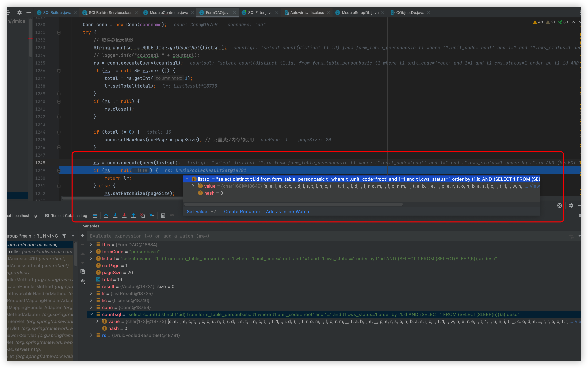Click the red Force Step Into icon
The width and height of the screenshot is (588, 368).
[x=124, y=215]
